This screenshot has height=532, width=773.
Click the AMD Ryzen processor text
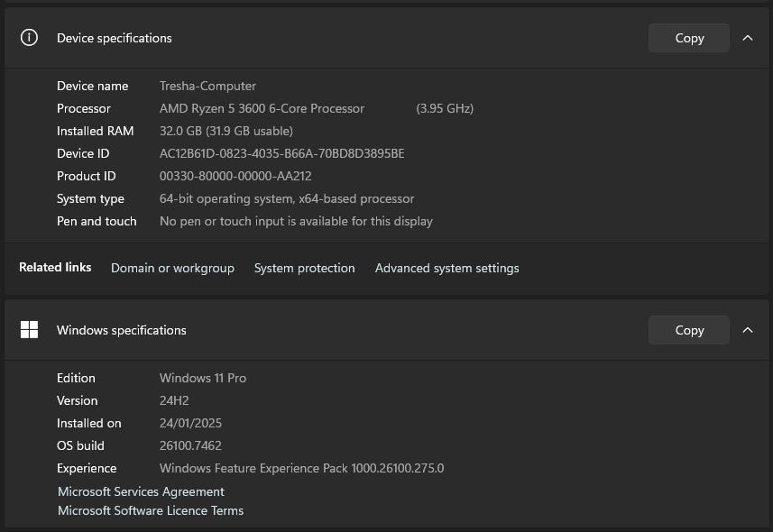(x=262, y=108)
